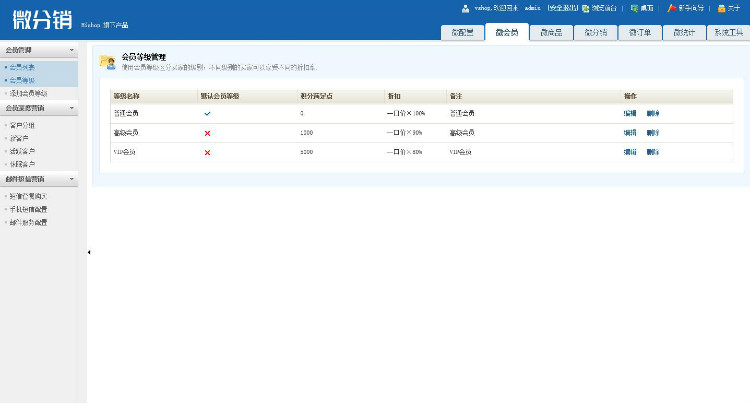Image resolution: width=750 pixels, height=403 pixels.
Task: Collapse the 邮件短信营销 sidebar section
Action: click(x=71, y=179)
